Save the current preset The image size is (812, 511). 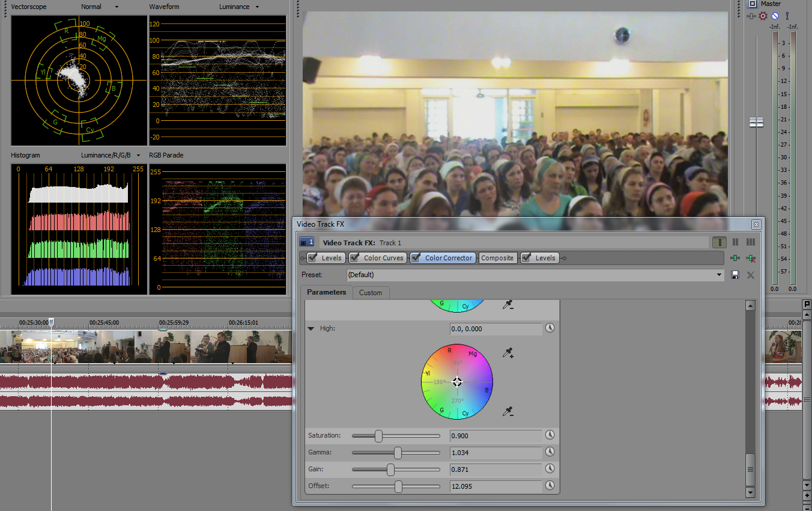735,275
